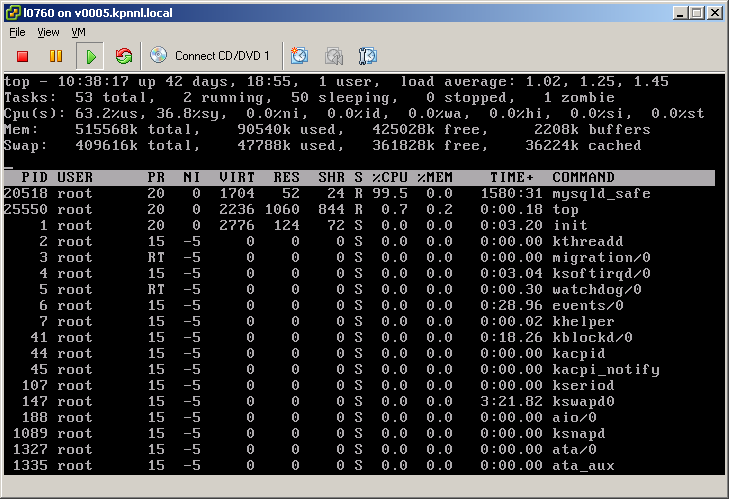This screenshot has width=729, height=499.
Task: Suspend the VM using the pause icon
Action: coord(56,56)
